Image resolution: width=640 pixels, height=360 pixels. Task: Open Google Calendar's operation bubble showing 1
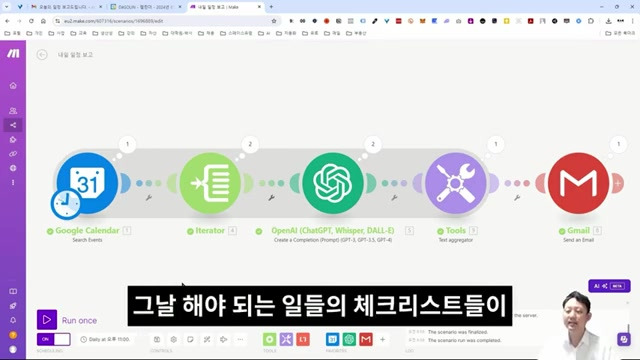click(x=127, y=144)
